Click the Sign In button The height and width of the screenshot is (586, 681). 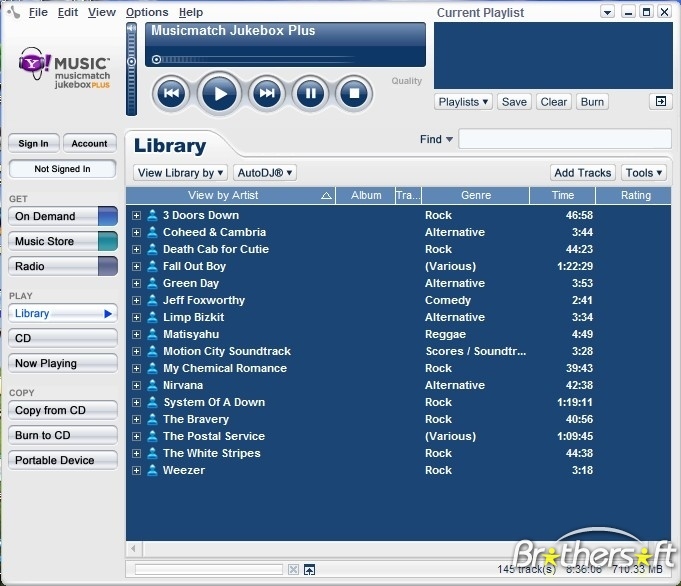pyautogui.click(x=33, y=143)
